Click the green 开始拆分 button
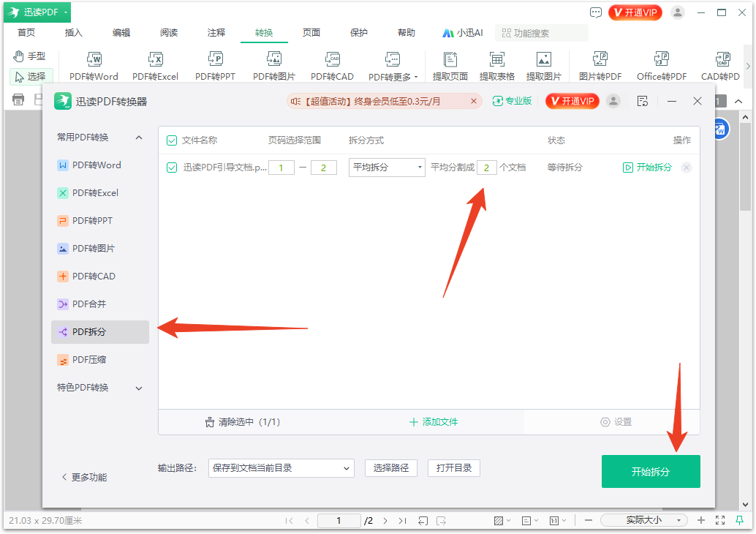 [651, 472]
